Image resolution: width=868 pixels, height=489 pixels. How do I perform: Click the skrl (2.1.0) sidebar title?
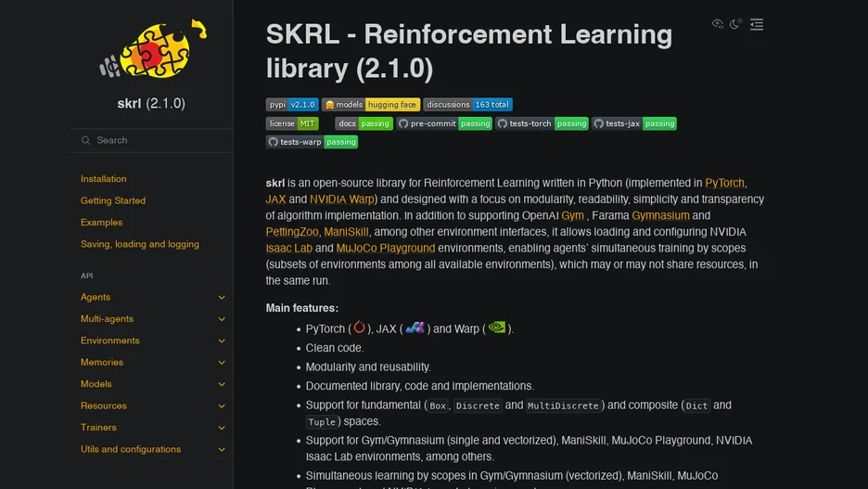(x=151, y=104)
